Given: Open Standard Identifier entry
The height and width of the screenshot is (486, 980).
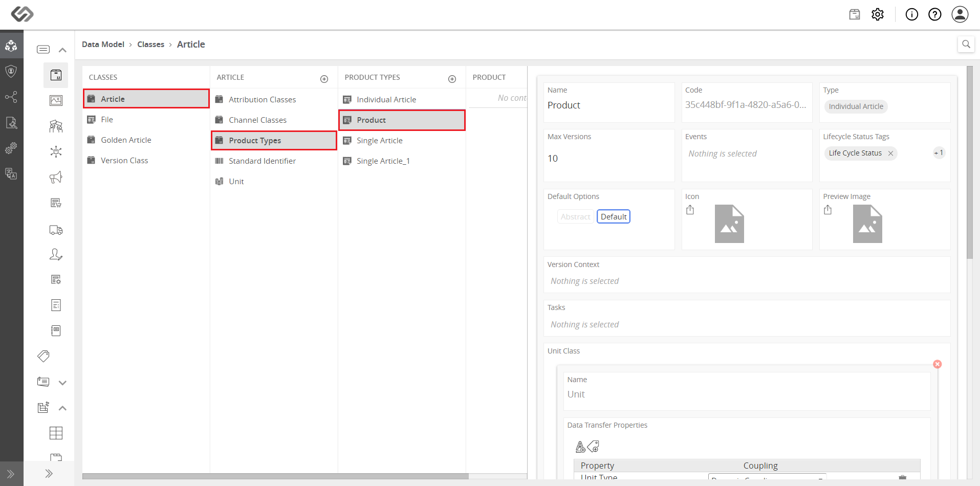Looking at the screenshot, I should [274, 161].
